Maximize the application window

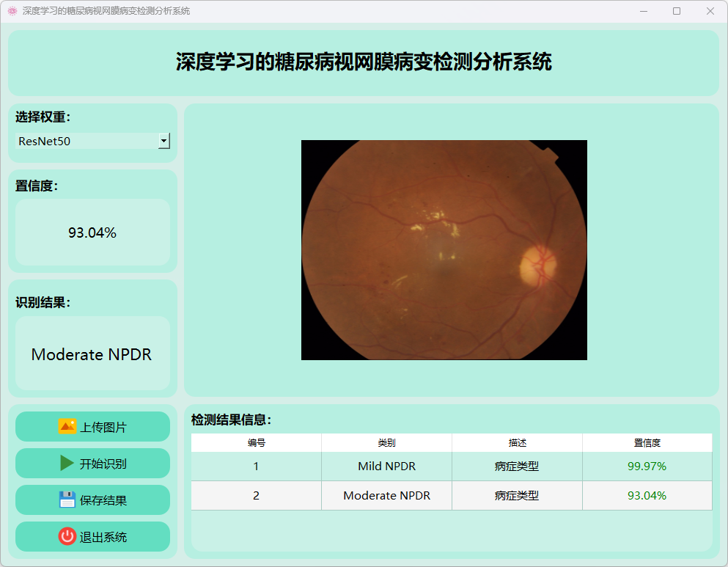point(676,11)
